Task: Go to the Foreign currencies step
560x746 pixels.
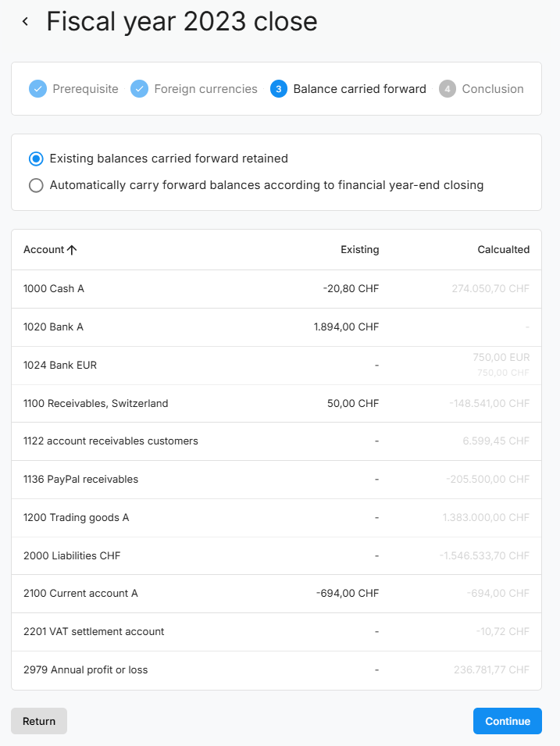Action: 205,89
